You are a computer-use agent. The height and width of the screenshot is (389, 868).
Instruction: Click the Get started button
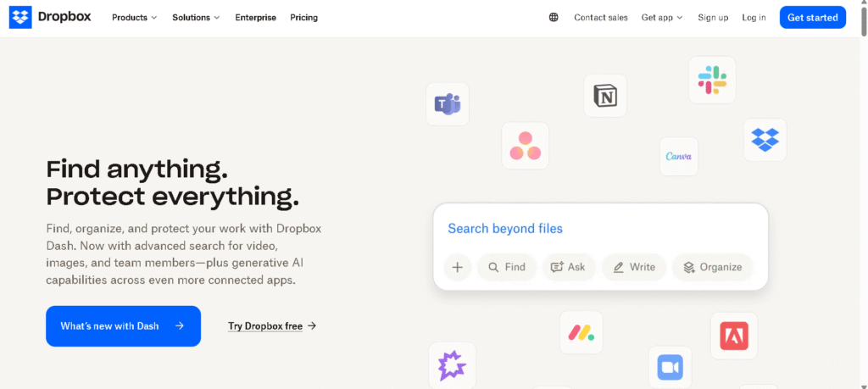[x=813, y=18]
